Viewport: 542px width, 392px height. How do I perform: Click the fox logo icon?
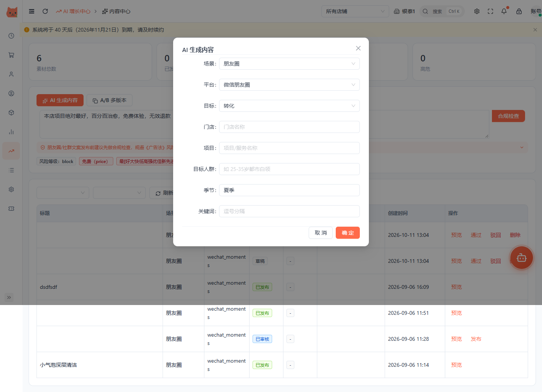pyautogui.click(x=12, y=12)
